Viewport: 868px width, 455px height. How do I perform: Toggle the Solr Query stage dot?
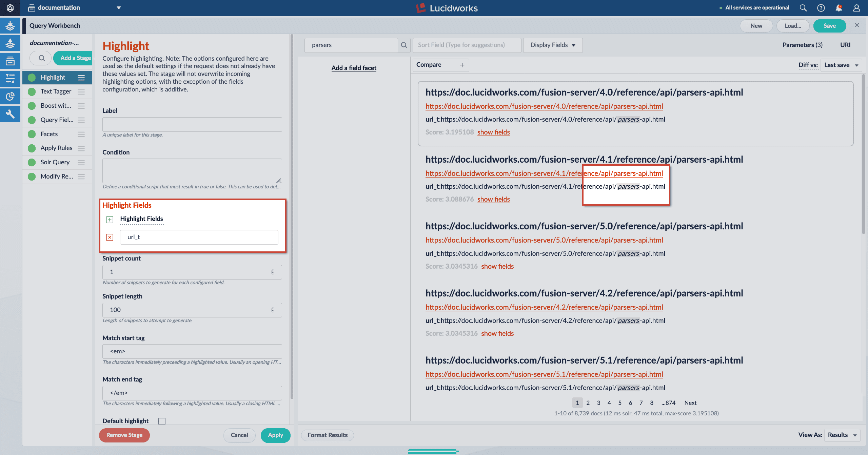point(32,162)
